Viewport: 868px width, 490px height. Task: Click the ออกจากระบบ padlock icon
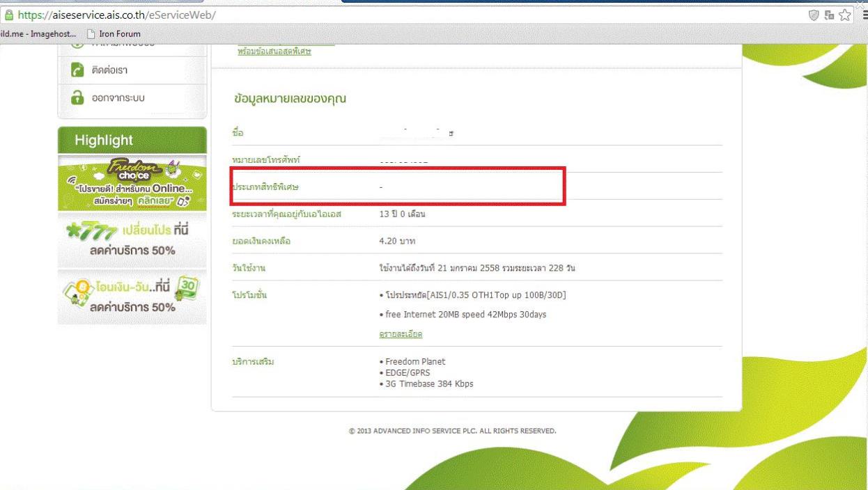point(77,97)
